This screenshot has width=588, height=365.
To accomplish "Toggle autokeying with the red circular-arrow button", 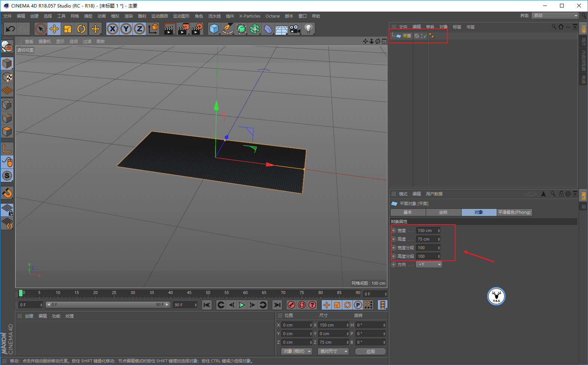I will pos(302,305).
